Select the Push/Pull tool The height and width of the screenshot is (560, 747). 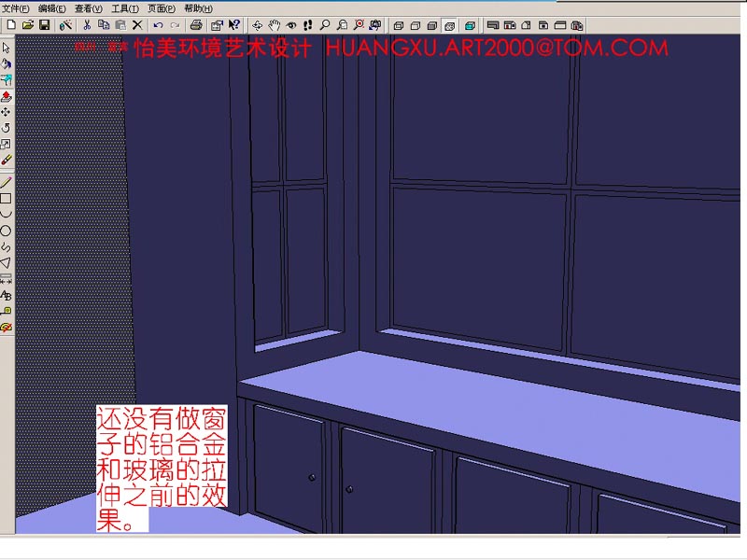tap(7, 96)
